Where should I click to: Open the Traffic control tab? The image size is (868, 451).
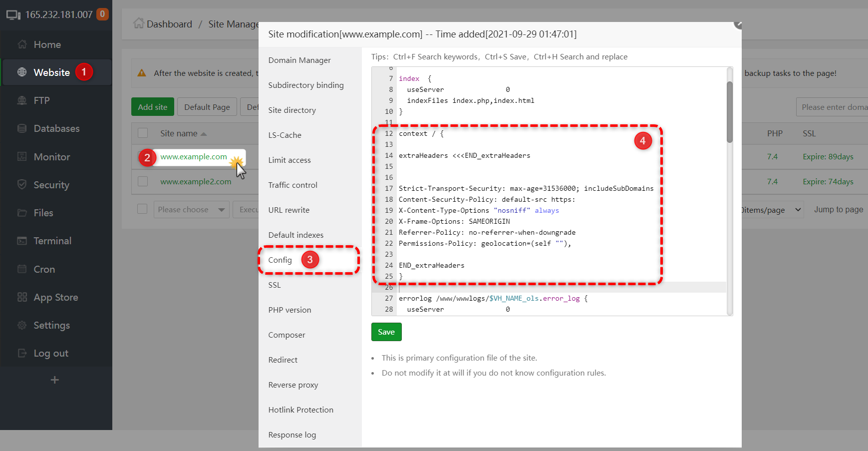coord(293,185)
